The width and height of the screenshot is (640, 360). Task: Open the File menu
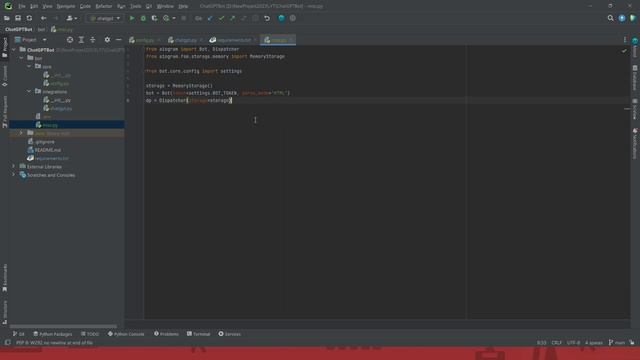tap(22, 7)
